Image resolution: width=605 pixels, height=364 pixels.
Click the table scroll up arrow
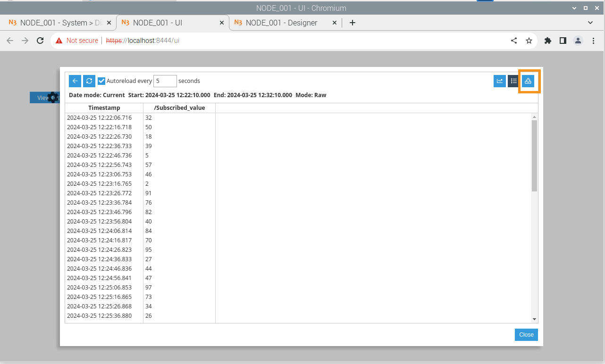pyautogui.click(x=534, y=117)
